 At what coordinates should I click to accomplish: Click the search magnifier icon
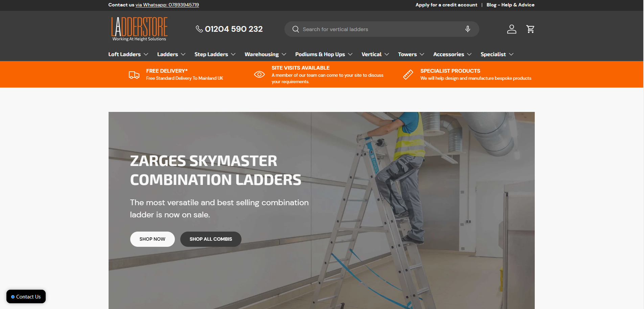296,29
